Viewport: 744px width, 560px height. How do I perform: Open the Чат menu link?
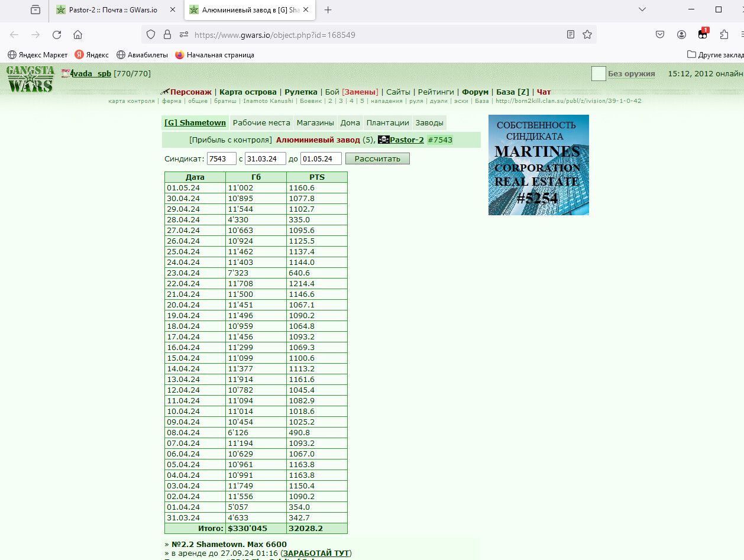click(544, 92)
